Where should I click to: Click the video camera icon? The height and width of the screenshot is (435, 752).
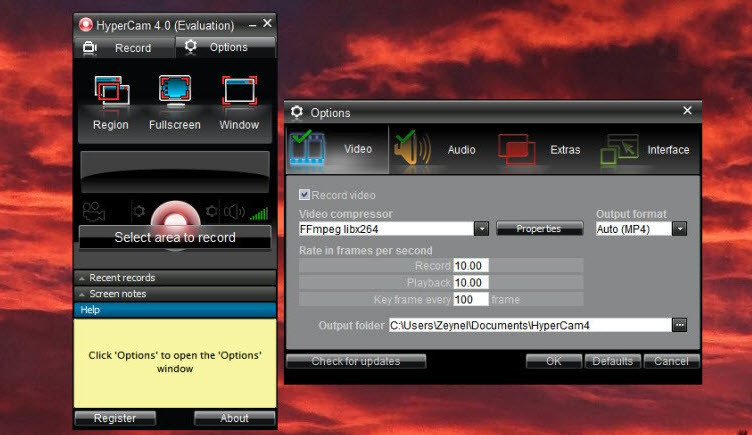[x=94, y=212]
